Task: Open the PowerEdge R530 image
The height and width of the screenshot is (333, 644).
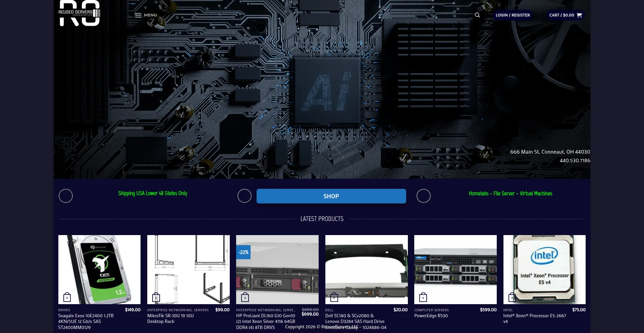Action: (455, 269)
